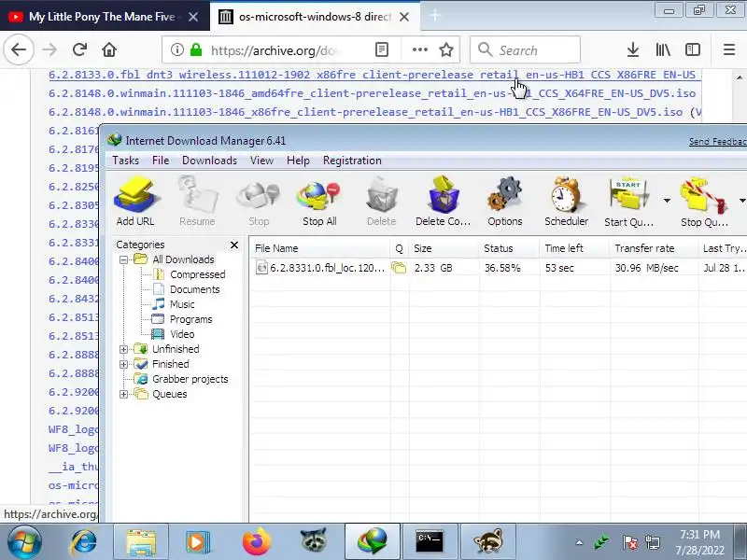Open the Help menu
This screenshot has height=560, width=747.
tap(298, 161)
